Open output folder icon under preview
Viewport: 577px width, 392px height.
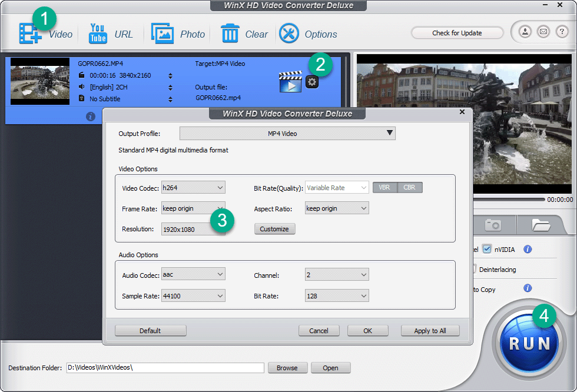pos(540,225)
